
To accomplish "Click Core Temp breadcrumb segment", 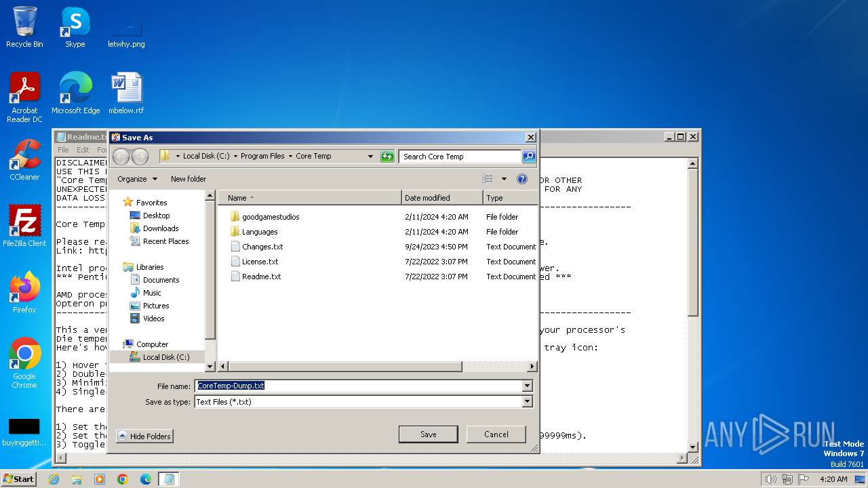I will click(313, 156).
